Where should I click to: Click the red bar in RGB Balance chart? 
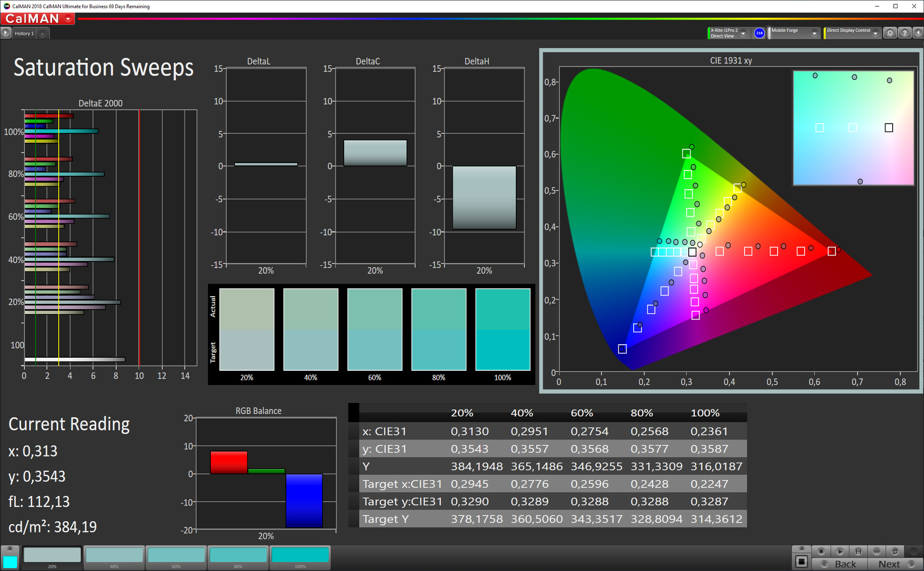[229, 462]
